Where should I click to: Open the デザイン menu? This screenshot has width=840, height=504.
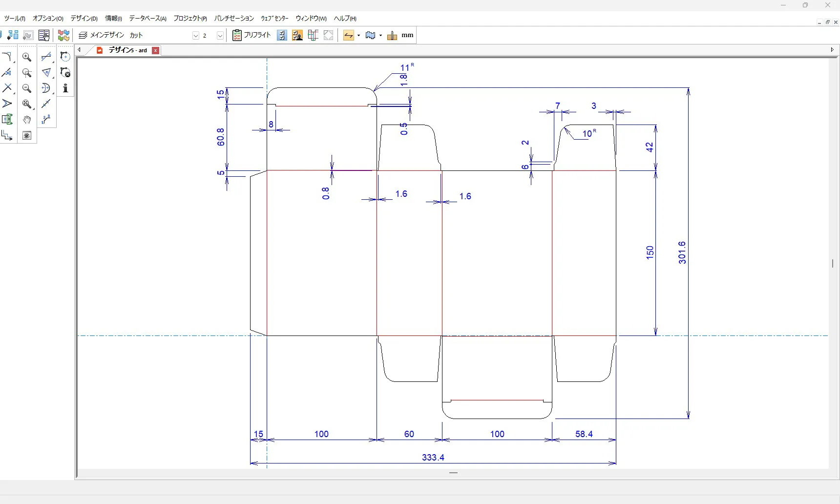click(84, 19)
